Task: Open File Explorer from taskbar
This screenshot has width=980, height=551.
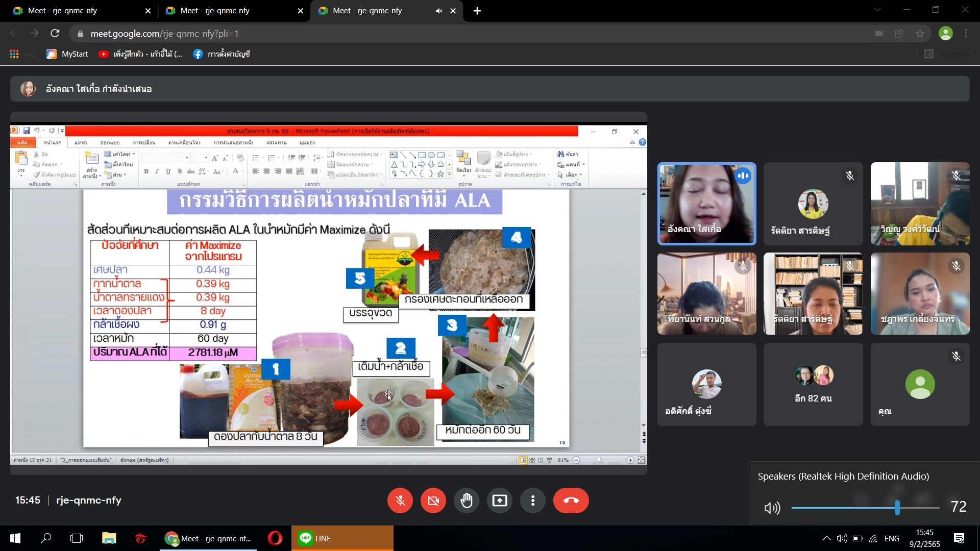Action: 109,538
